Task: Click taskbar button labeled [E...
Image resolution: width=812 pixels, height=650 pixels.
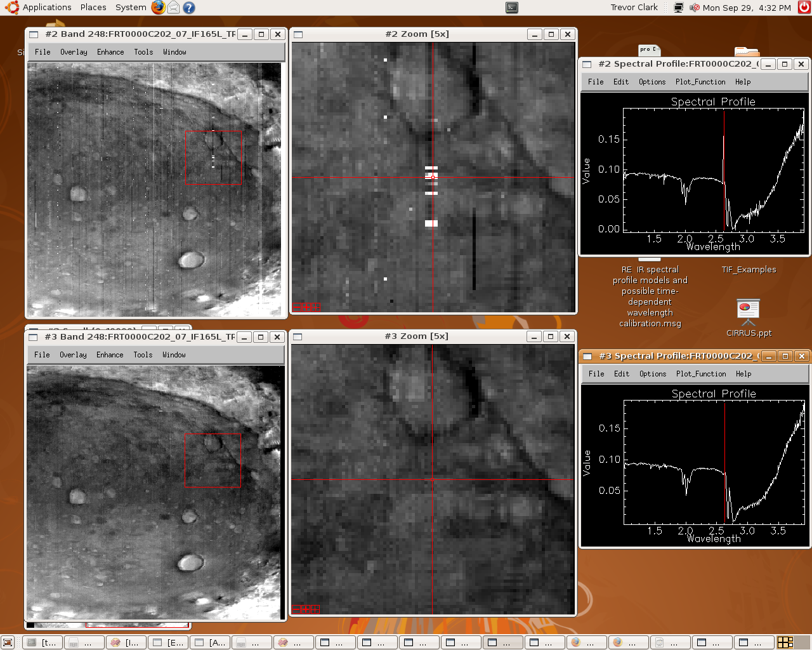Action: point(168,642)
